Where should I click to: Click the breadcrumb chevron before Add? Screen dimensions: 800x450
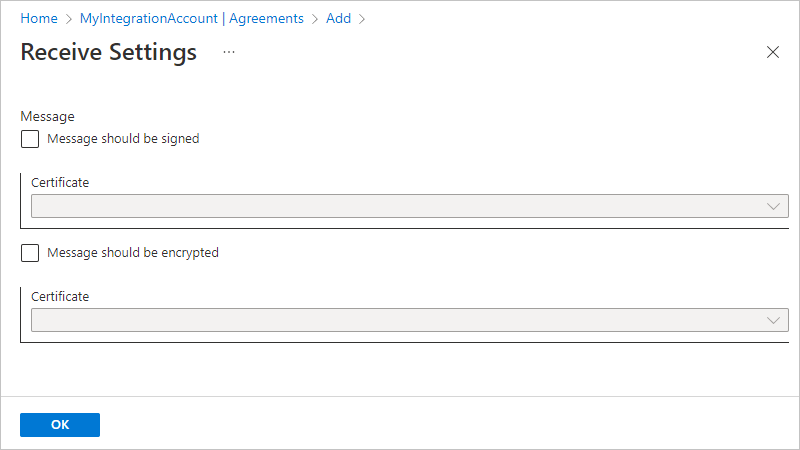[315, 18]
